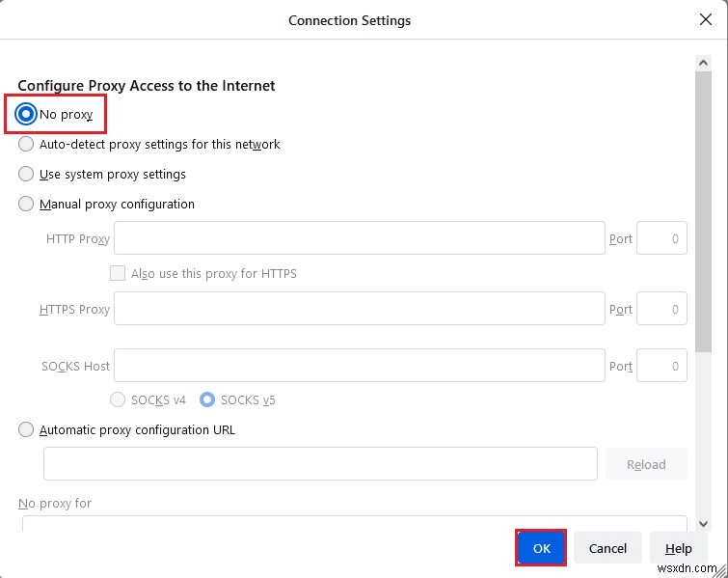Open the Help button
This screenshot has width=728, height=578.
678,548
